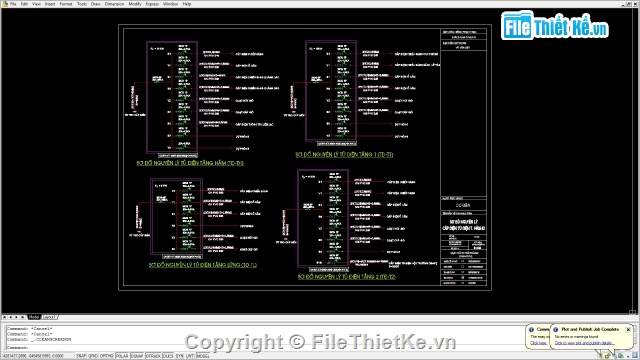Open the AutoCAD application icon menu
This screenshot has height=360, width=640.
tap(4, 4)
